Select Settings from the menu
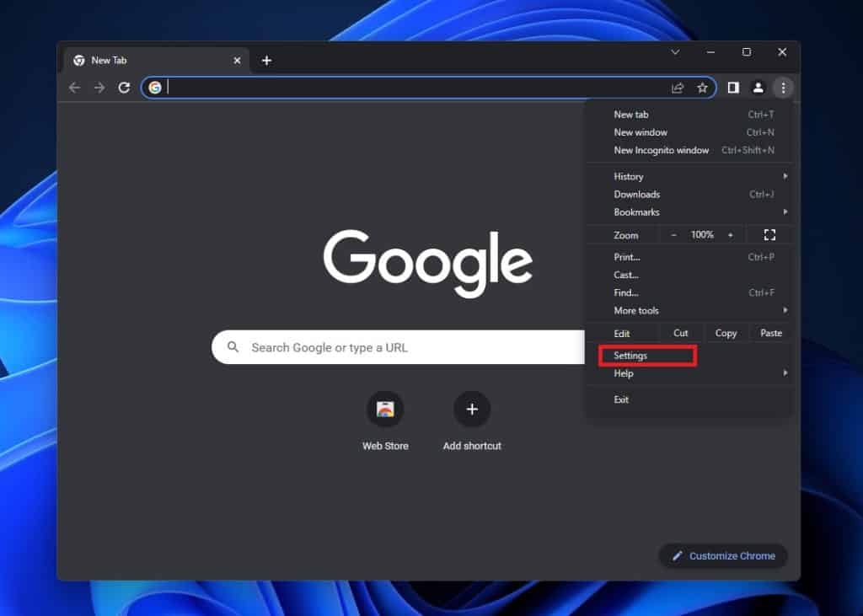The width and height of the screenshot is (863, 616). [631, 356]
